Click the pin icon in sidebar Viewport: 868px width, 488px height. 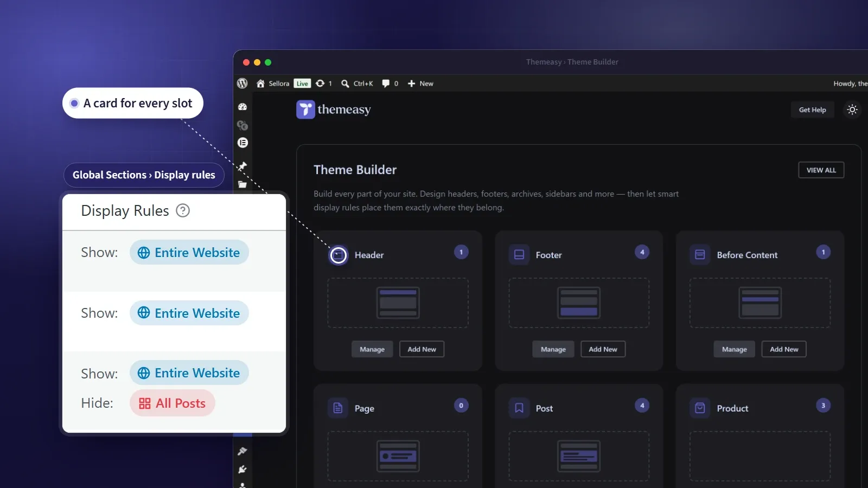242,166
